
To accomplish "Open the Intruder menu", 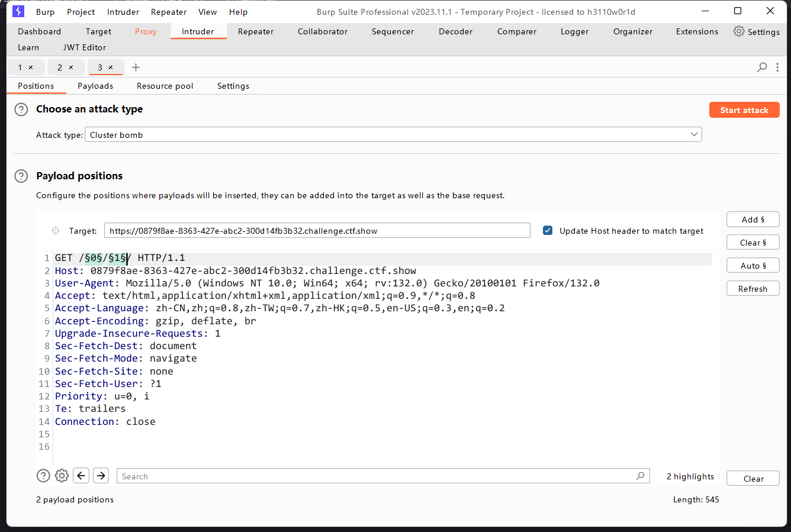I will click(x=123, y=12).
